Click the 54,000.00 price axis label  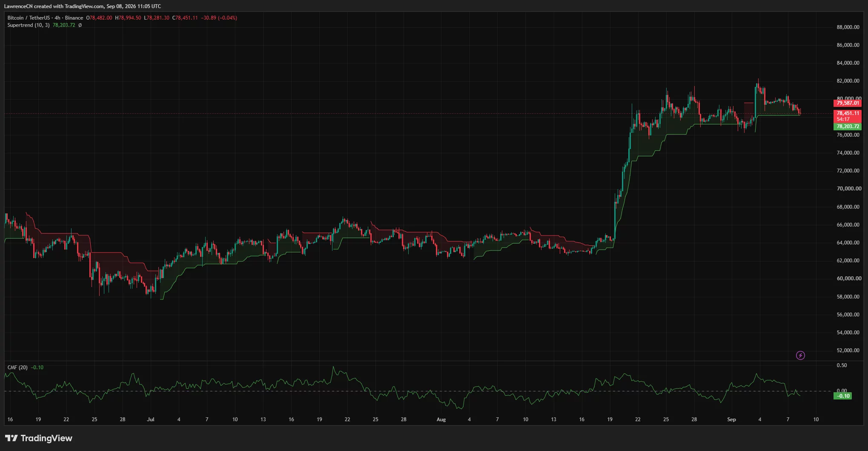(848, 333)
